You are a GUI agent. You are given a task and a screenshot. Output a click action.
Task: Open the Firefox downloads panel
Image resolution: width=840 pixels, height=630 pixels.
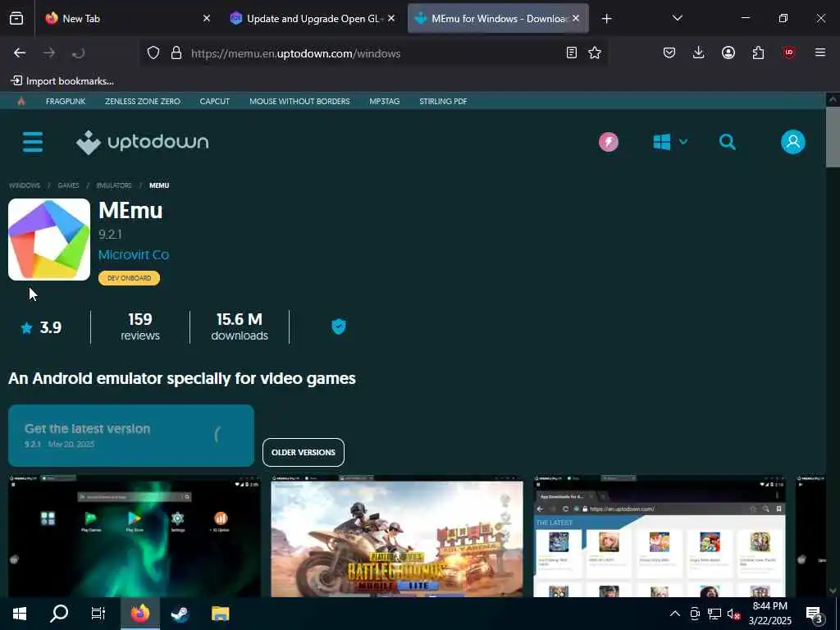(x=699, y=52)
